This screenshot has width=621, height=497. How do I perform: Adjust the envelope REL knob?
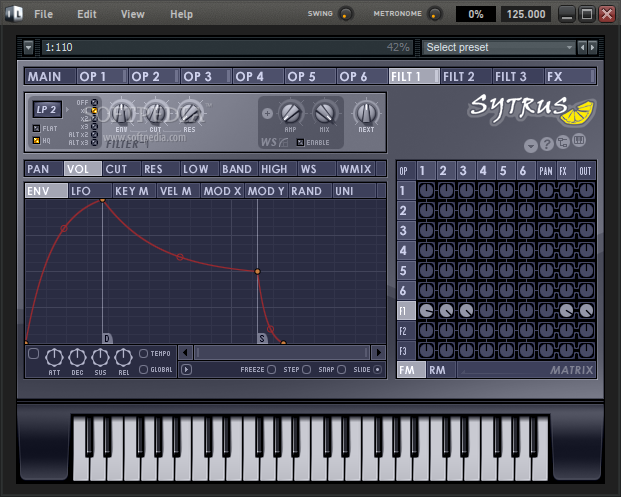pyautogui.click(x=123, y=357)
